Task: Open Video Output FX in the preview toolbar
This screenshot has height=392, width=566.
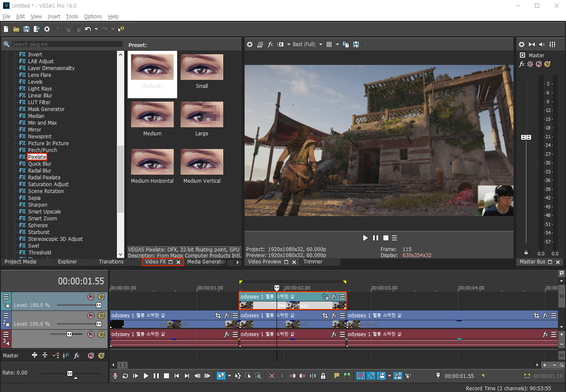Action: click(x=270, y=44)
